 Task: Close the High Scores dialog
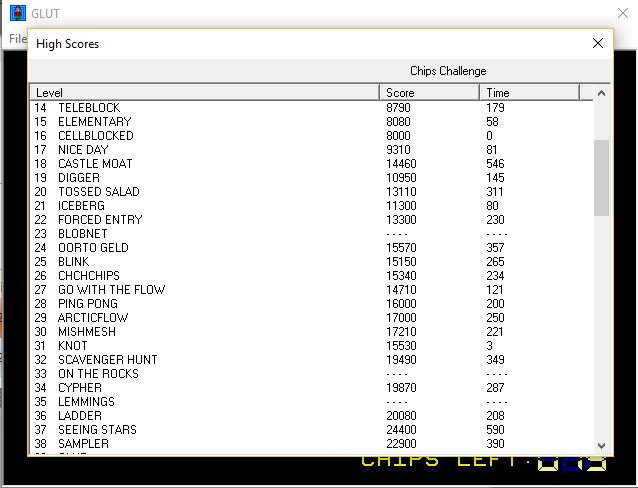click(598, 43)
